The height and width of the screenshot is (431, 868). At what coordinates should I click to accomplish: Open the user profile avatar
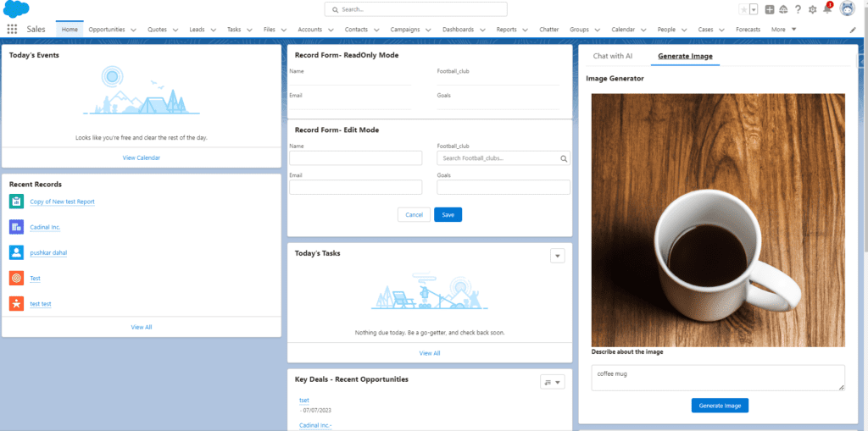847,9
